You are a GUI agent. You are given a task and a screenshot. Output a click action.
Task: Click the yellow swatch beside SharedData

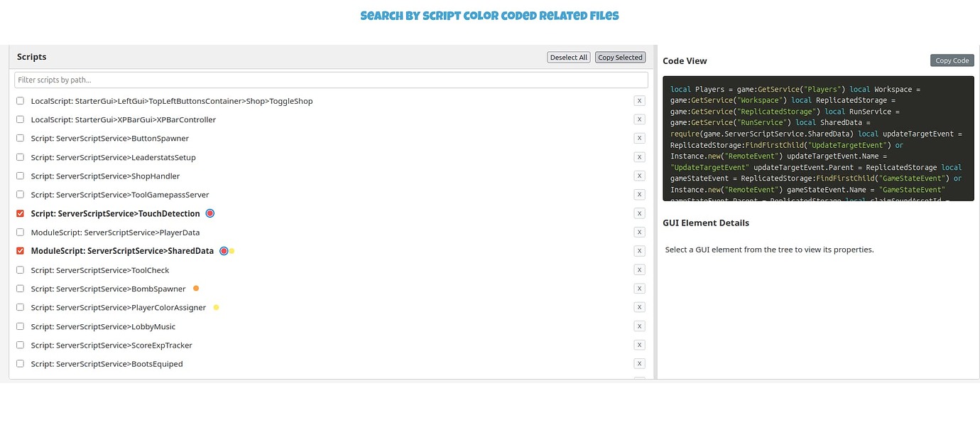point(232,250)
